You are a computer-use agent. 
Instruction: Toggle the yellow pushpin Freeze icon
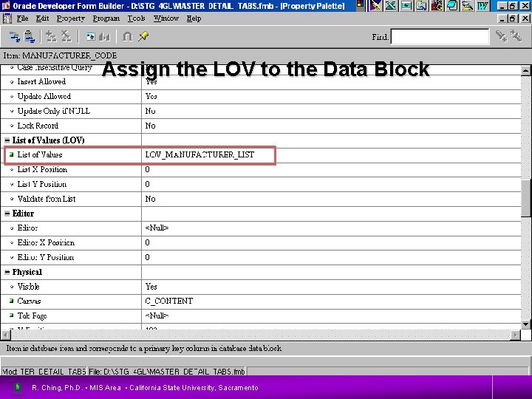[x=143, y=36]
